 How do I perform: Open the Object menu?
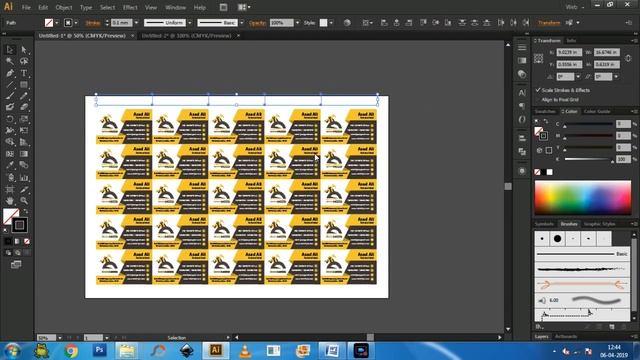(64, 7)
